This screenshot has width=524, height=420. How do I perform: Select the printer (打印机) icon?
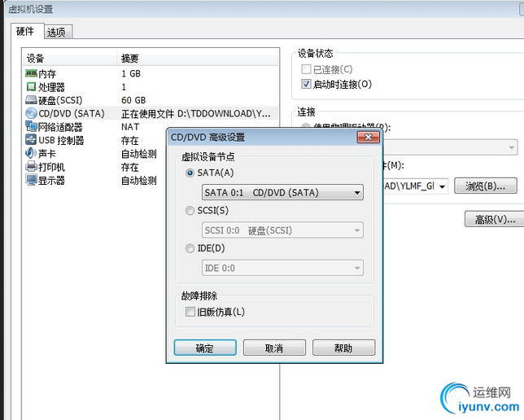pyautogui.click(x=31, y=167)
